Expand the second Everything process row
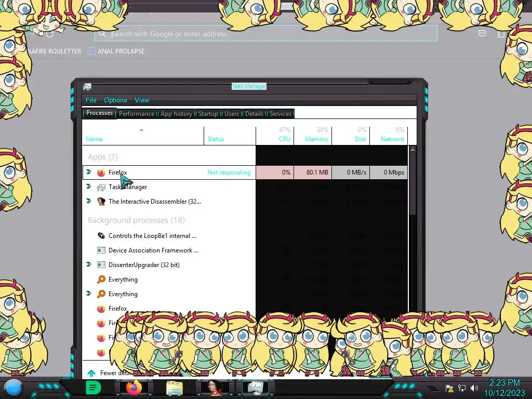 pos(89,294)
